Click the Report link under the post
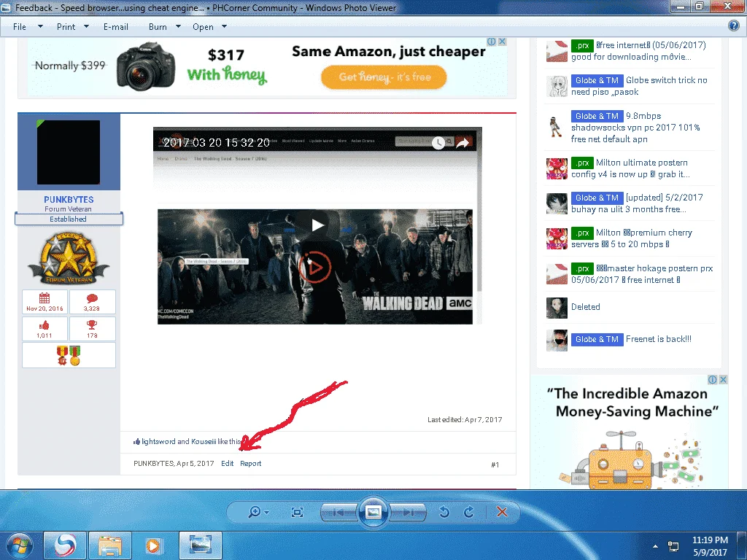747x560 pixels. pos(251,463)
